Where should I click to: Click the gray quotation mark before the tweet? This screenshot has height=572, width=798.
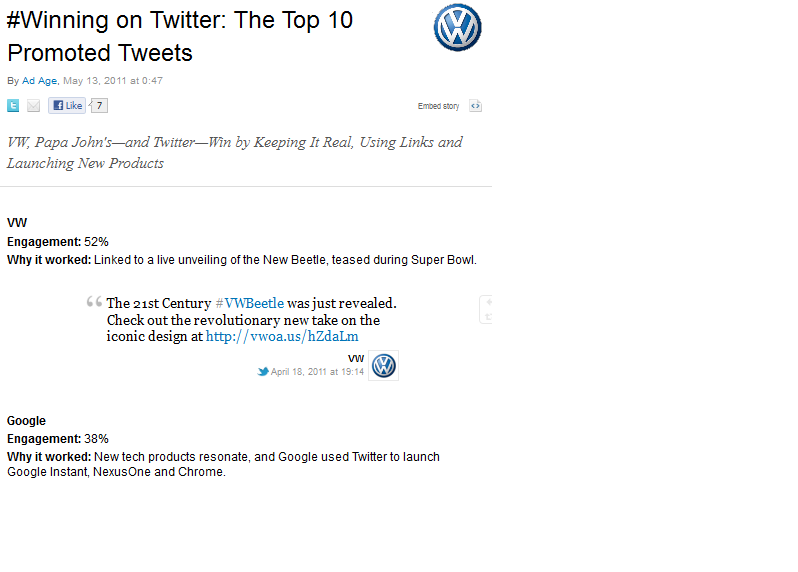[x=94, y=303]
